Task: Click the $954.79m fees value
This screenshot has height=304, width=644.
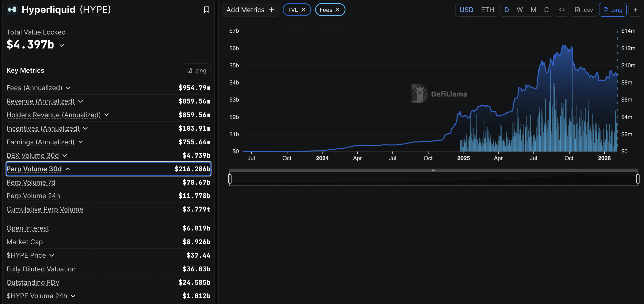Action: coord(194,88)
